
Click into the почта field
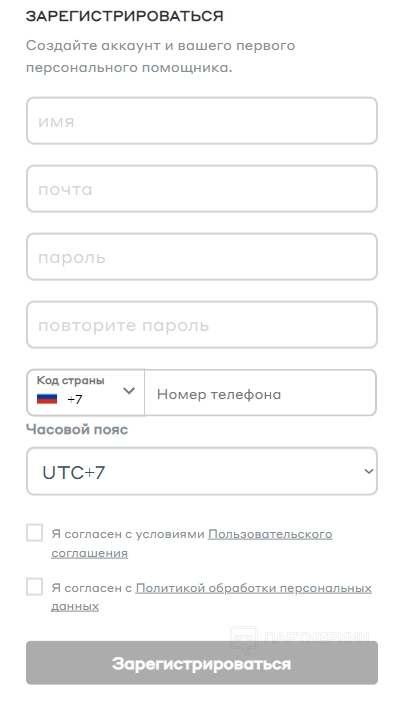pyautogui.click(x=202, y=189)
